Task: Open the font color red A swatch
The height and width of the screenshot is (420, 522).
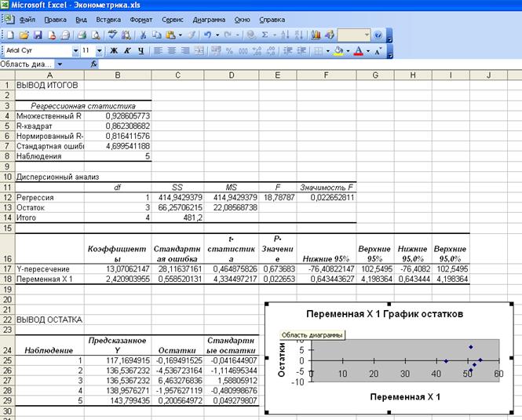Action: [x=358, y=51]
